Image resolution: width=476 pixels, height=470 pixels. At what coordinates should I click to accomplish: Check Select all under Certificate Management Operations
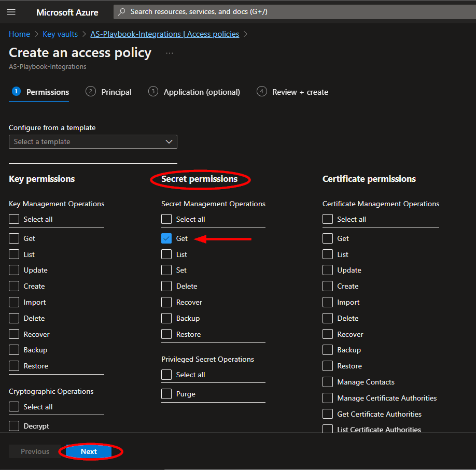[328, 219]
